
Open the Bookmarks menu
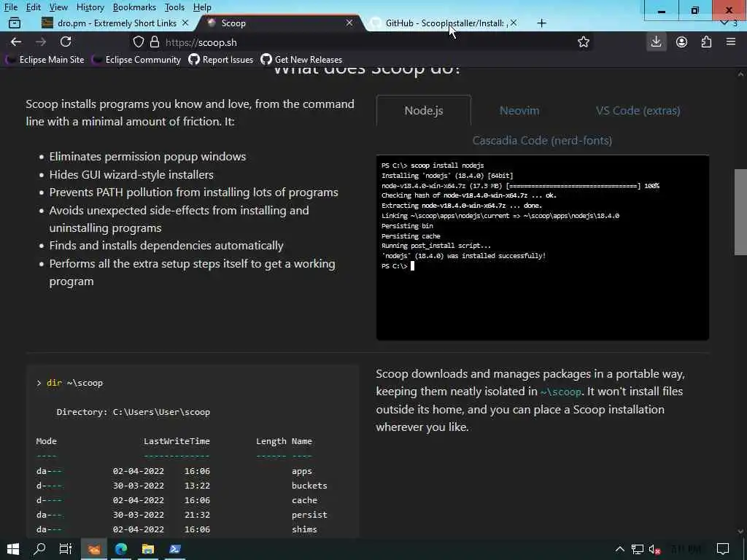[134, 7]
